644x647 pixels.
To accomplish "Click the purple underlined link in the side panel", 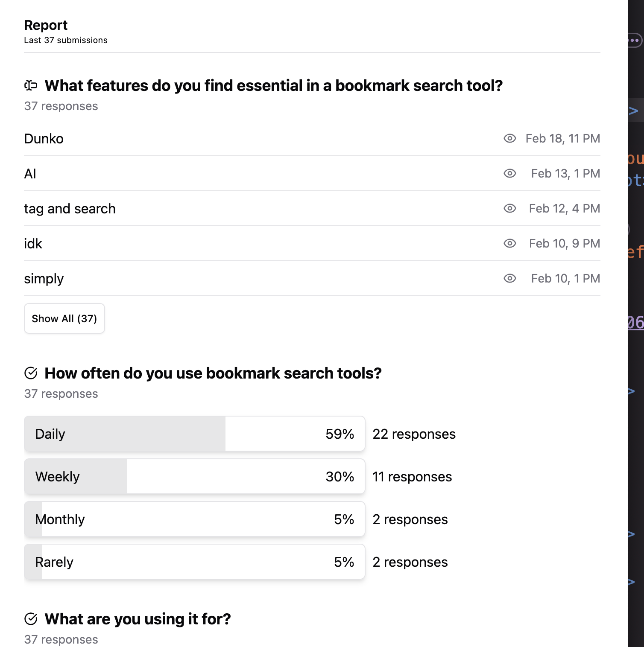I will pyautogui.click(x=635, y=322).
